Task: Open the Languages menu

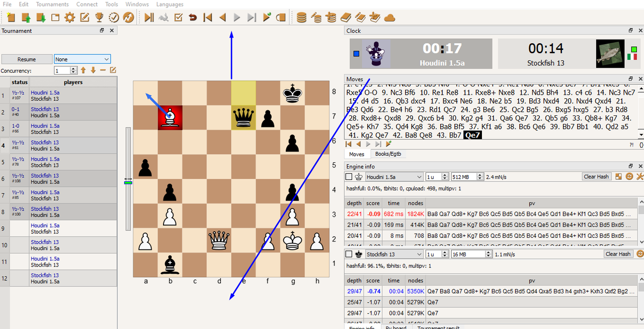Action: [x=170, y=4]
